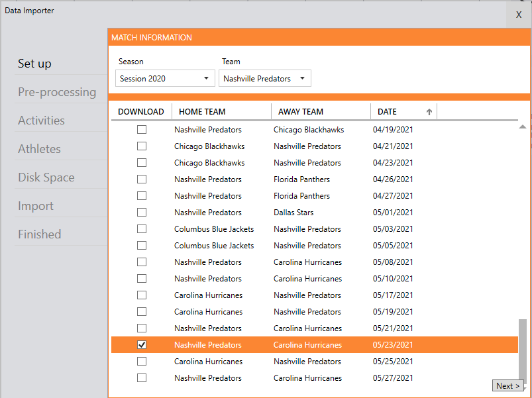Select the Dallas Stars away team cell
This screenshot has height=398, width=532.
pyautogui.click(x=293, y=212)
